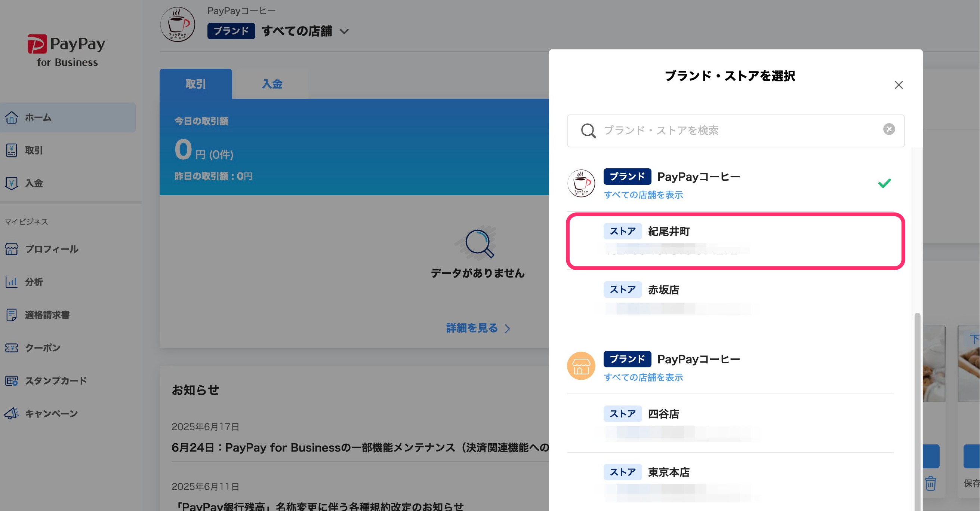Open the 取引 sidebar icon
The height and width of the screenshot is (511, 980).
12,150
